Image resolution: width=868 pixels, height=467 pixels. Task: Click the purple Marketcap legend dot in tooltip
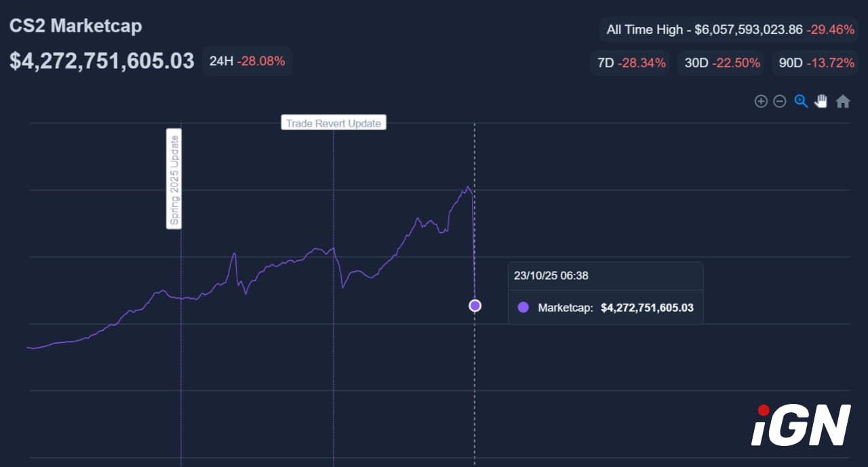(x=523, y=308)
